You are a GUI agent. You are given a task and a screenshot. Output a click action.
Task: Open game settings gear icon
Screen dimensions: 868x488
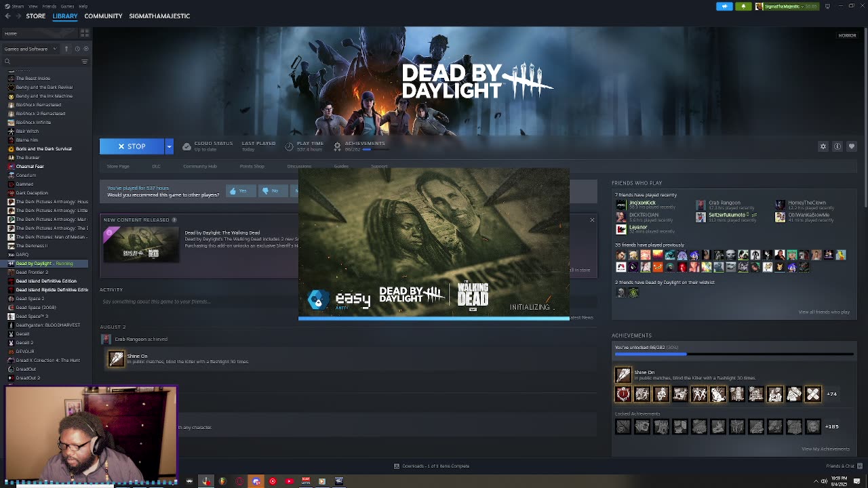pos(823,146)
